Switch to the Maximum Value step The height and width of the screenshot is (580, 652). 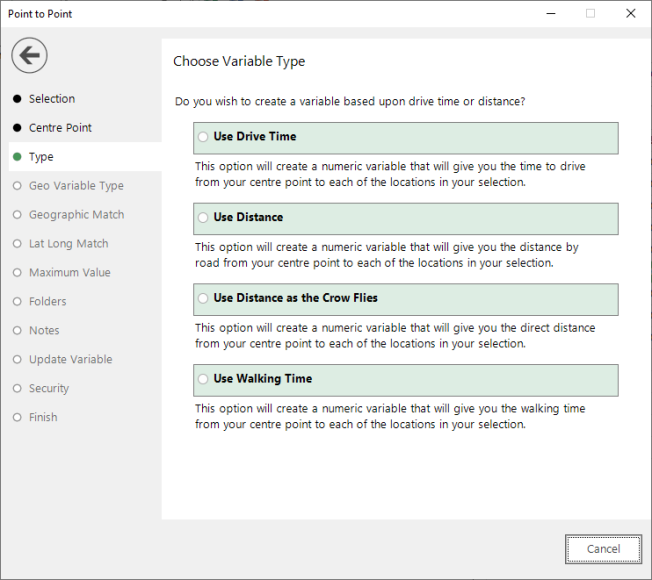point(69,273)
